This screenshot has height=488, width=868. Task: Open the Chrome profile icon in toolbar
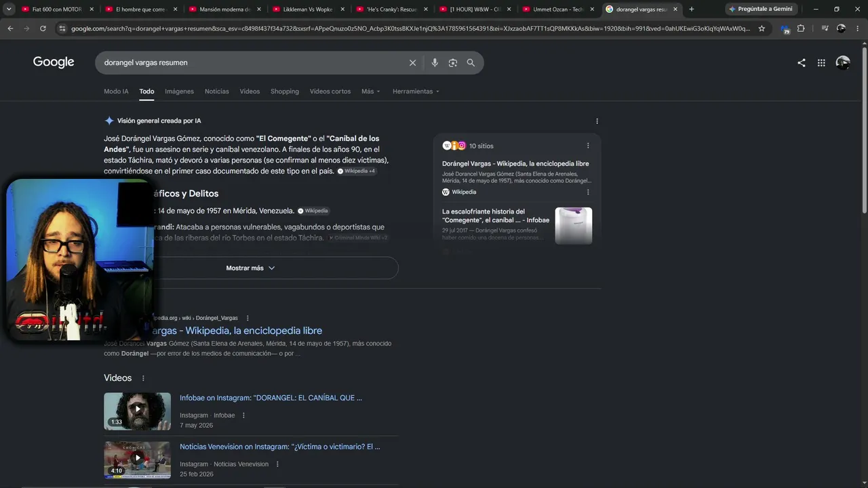[841, 28]
